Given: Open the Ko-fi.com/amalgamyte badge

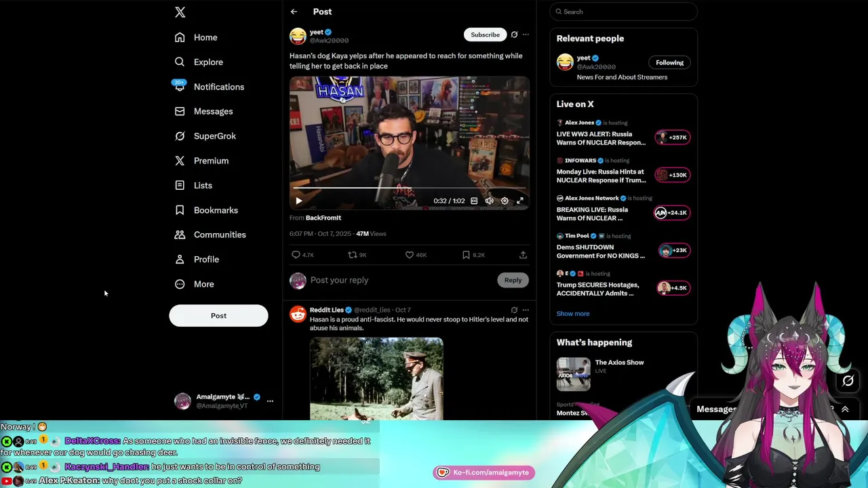Looking at the screenshot, I should coord(484,472).
